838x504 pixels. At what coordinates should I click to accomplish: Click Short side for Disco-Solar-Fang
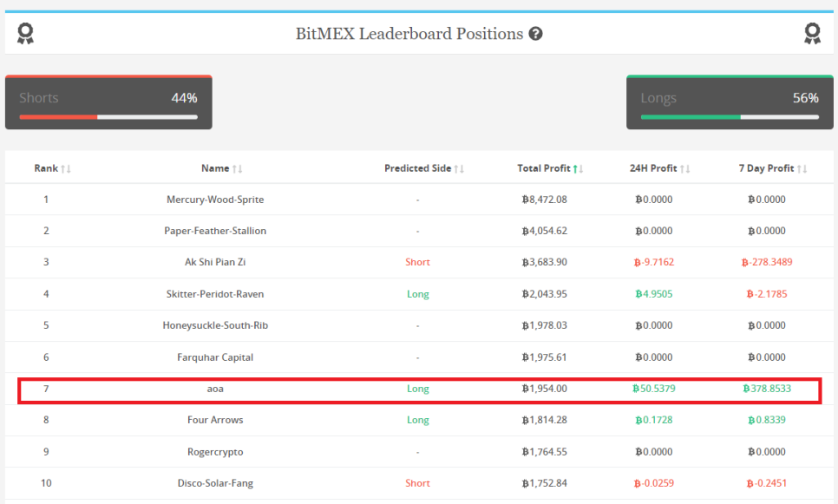(x=417, y=483)
